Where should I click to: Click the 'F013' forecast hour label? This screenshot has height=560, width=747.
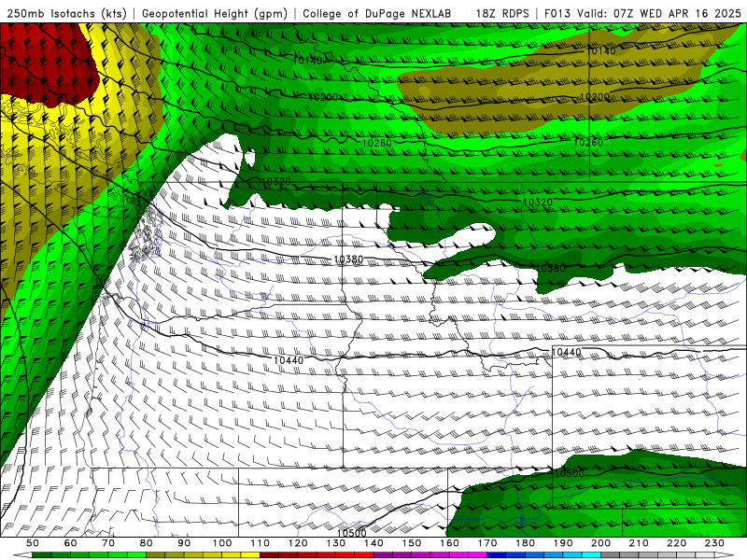tap(557, 13)
